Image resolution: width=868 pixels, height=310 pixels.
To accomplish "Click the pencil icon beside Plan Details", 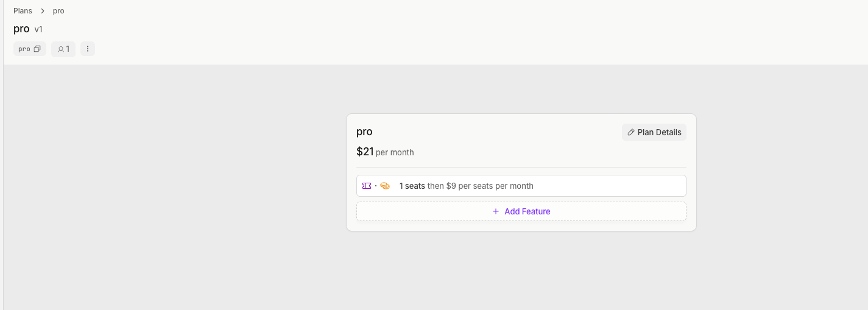I will click(631, 132).
